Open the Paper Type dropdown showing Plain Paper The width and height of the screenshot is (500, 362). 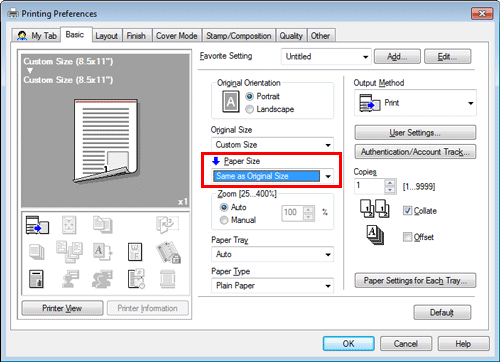272,286
